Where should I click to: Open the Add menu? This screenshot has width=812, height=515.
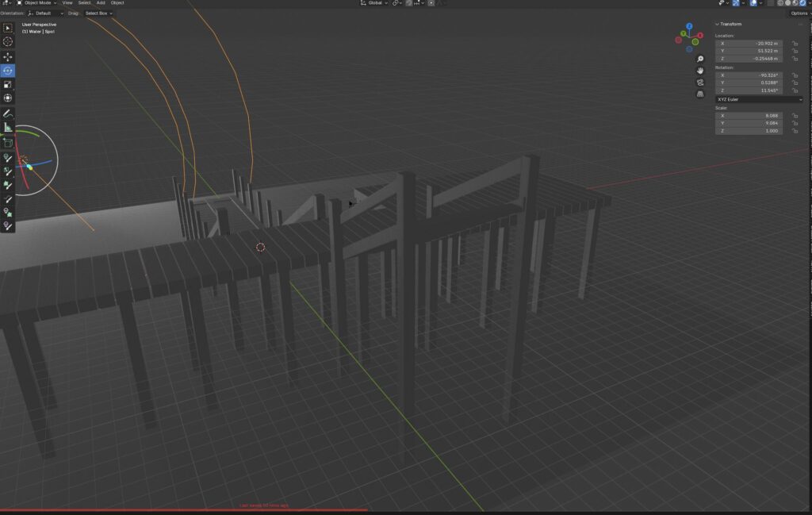click(101, 3)
